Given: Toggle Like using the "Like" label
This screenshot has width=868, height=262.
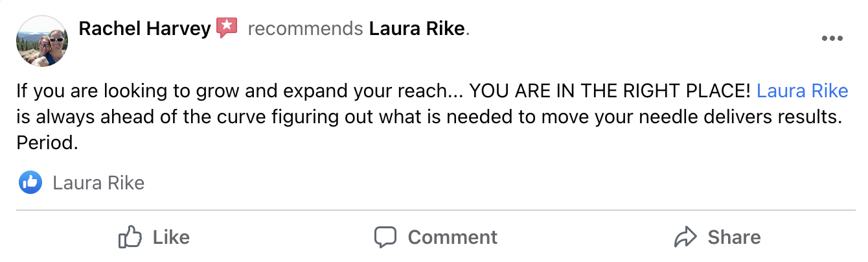Looking at the screenshot, I should coord(171,237).
